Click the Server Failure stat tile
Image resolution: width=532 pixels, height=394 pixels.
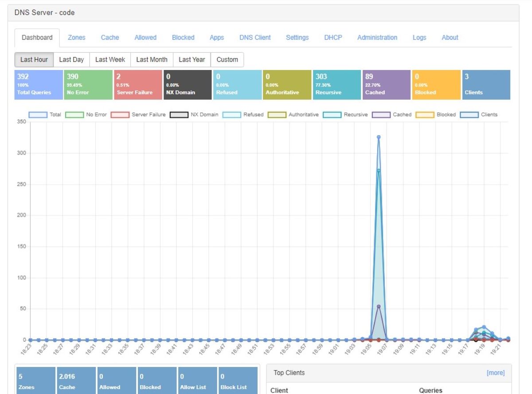(138, 85)
